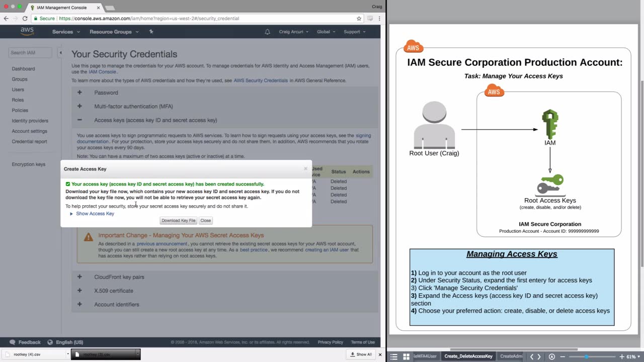Click the circled compass icon in viewer toolbar
Viewport: 644px width, 362px height.
pos(552,356)
